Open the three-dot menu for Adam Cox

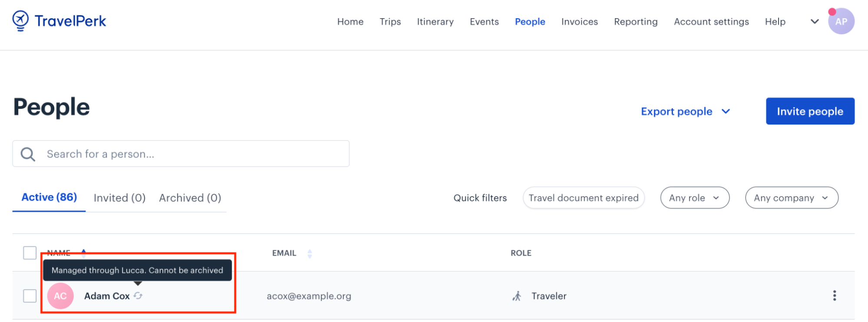click(834, 296)
